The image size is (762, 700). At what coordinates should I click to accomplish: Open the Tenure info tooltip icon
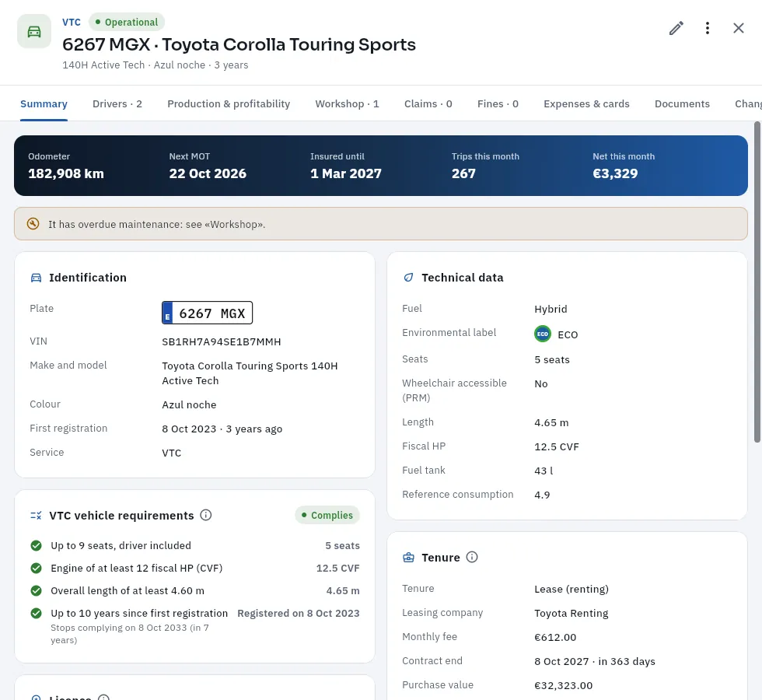[472, 557]
